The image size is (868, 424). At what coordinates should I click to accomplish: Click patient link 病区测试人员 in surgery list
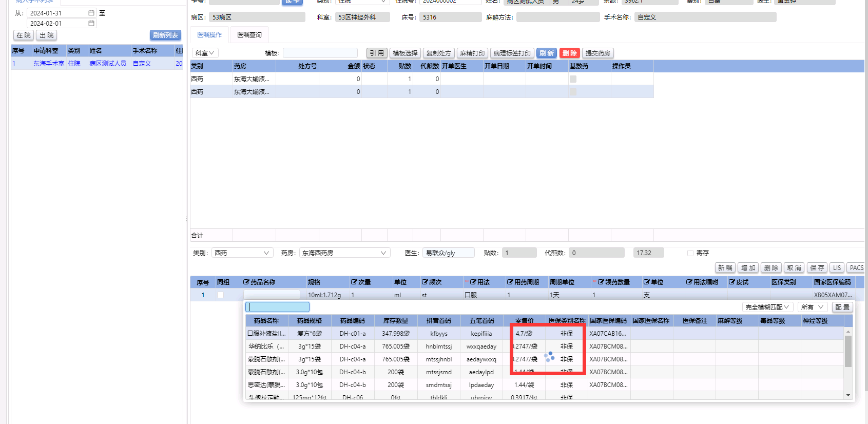click(x=108, y=64)
